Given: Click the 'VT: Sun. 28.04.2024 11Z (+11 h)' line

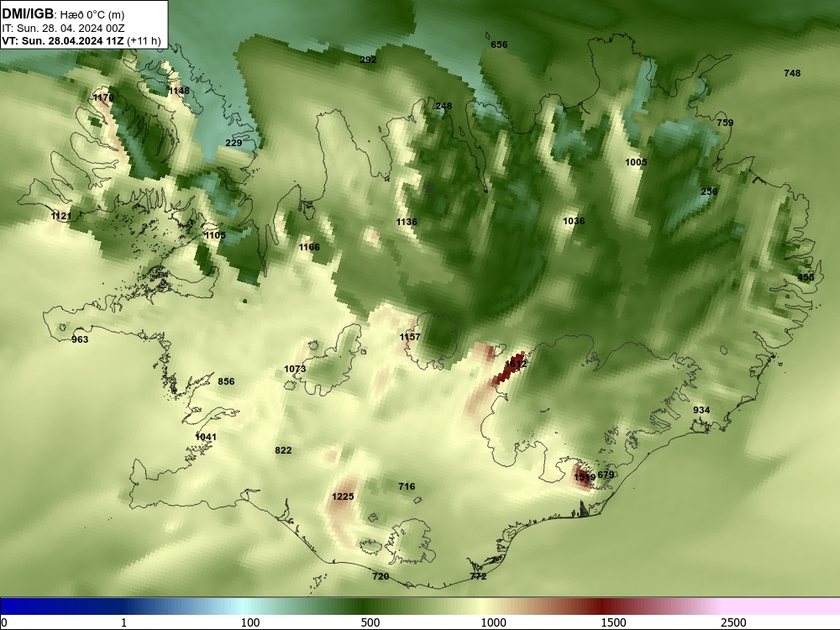Looking at the screenshot, I should click(x=81, y=40).
